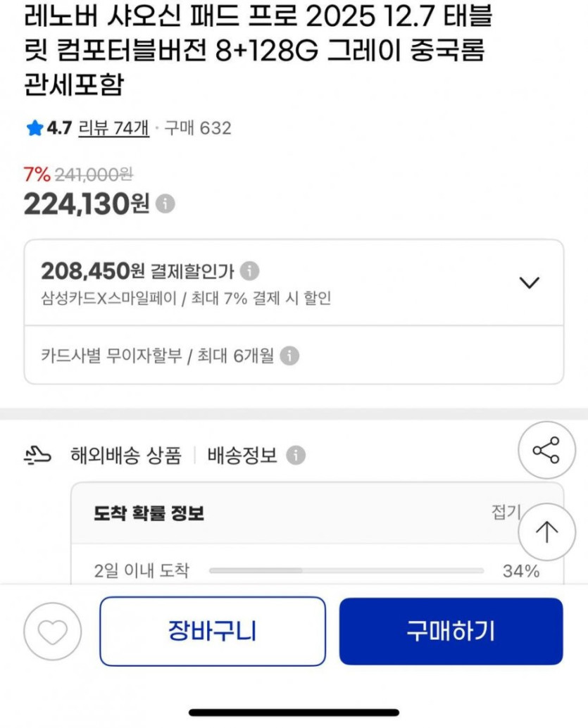Screen dimensions: 588x728
Task: Open the 리뷰 74개 reviews link
Action: coord(113,128)
